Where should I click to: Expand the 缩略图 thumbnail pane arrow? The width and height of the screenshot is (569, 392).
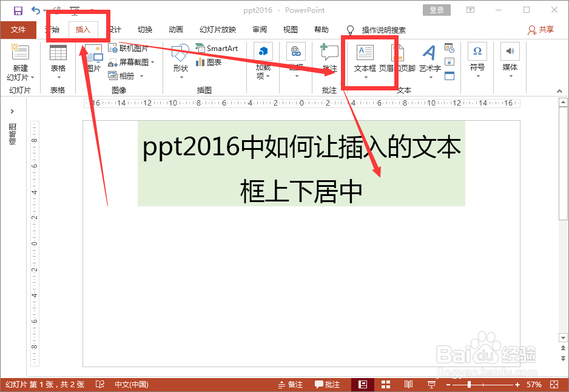[12, 112]
